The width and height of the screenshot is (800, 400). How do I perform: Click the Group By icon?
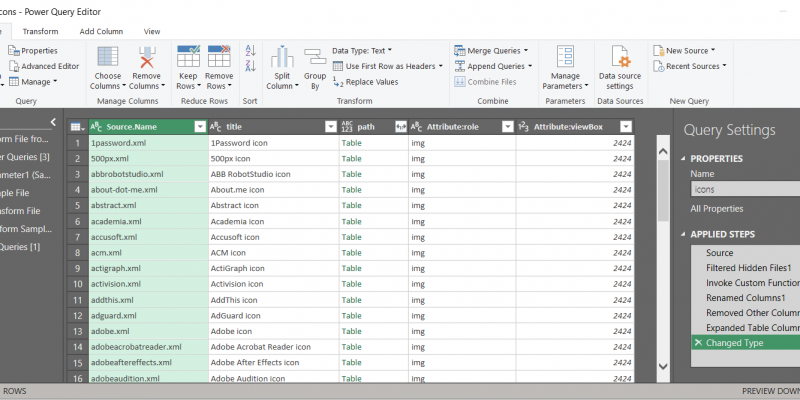click(x=315, y=56)
